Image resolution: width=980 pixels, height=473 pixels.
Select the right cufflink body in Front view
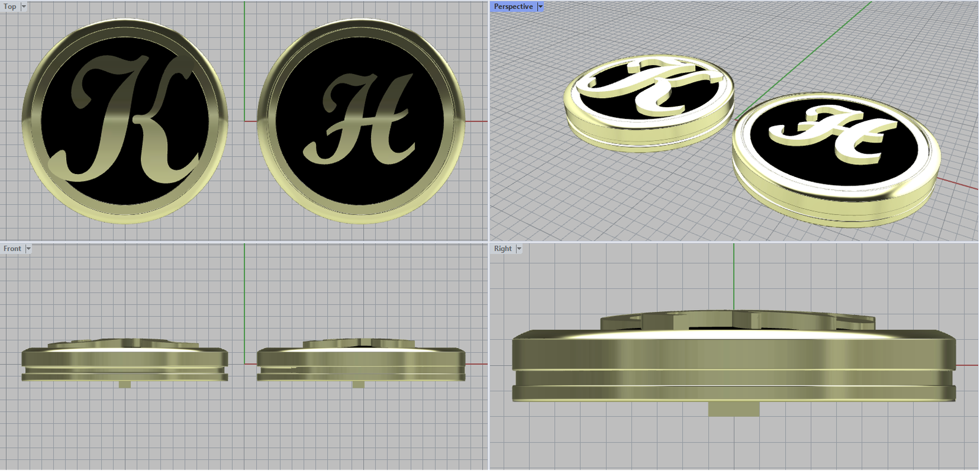point(360,358)
